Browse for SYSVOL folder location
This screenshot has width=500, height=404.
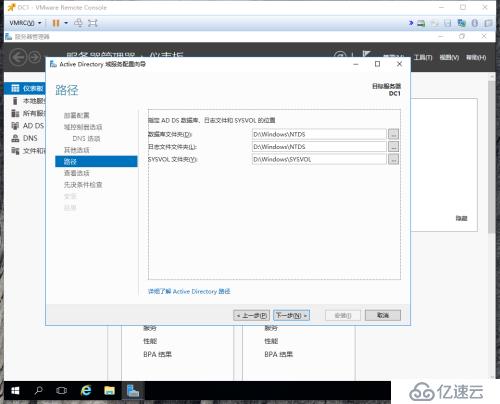(x=393, y=159)
